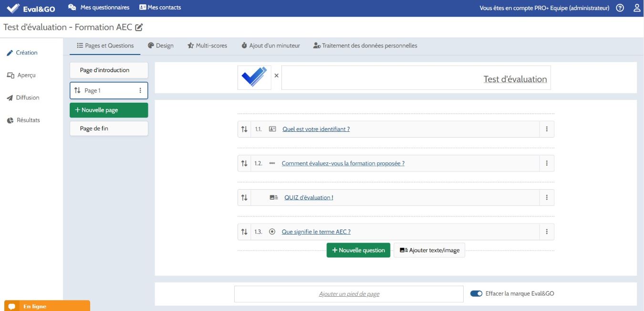Open three-dot menu for Page 1
The image size is (644, 311).
140,90
